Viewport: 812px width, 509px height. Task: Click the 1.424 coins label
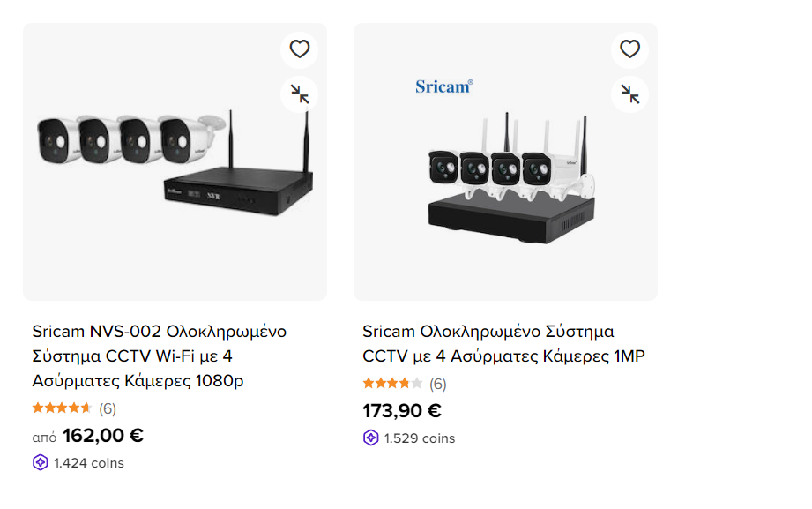pos(89,463)
